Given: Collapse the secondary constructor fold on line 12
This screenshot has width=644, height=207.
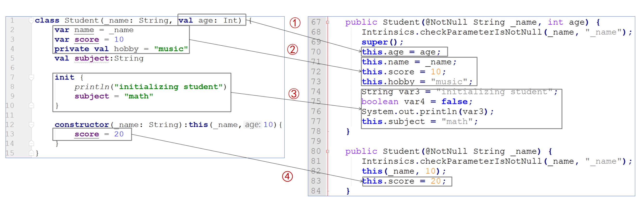Looking at the screenshot, I should [31, 125].
